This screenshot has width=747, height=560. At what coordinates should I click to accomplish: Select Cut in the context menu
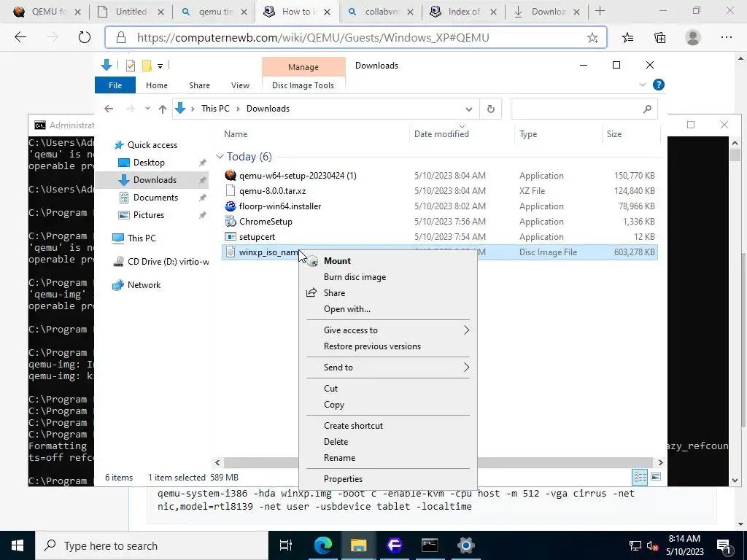coord(330,388)
